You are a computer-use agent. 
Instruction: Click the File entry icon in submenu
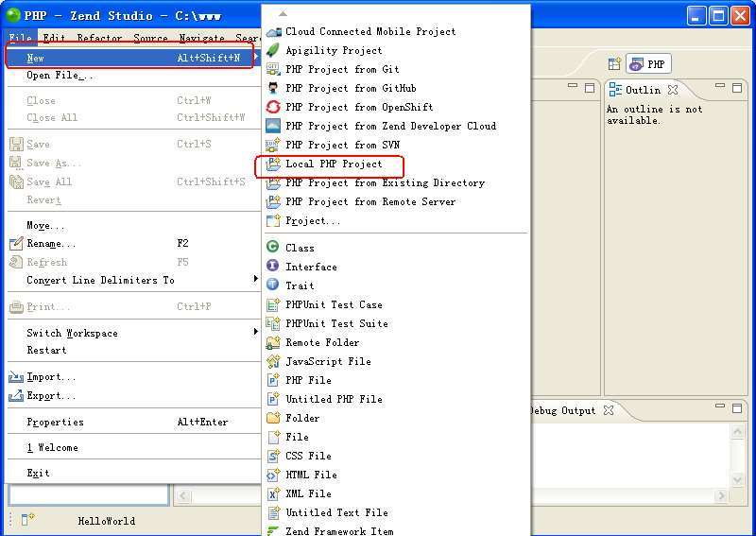(273, 437)
